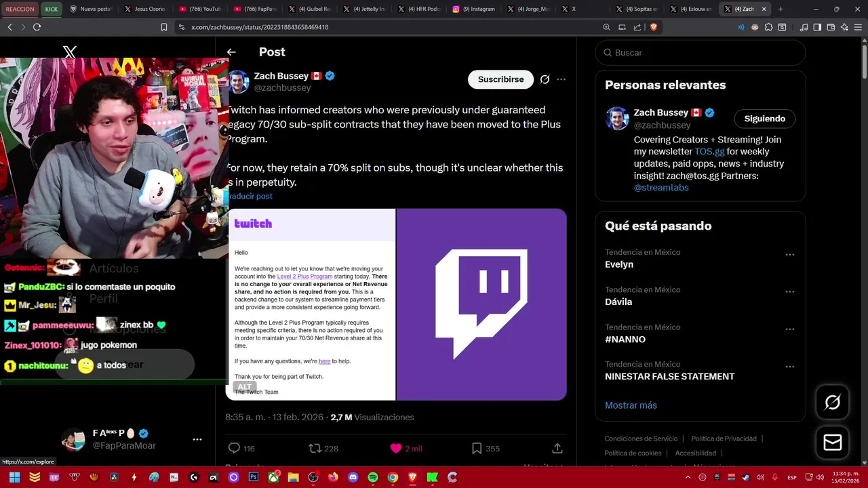Open the post's three-dot more menu

tap(561, 79)
